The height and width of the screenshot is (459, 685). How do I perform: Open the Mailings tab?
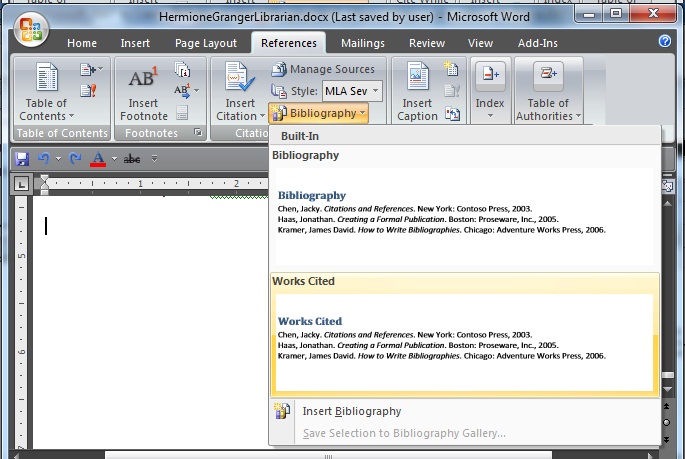363,43
